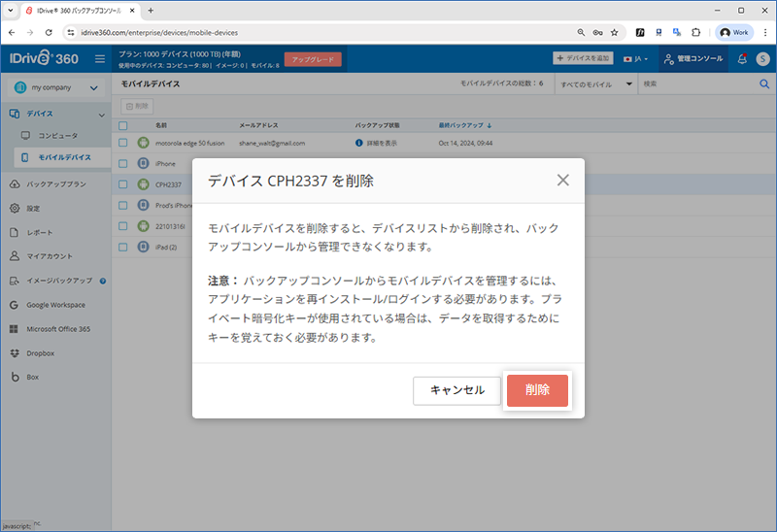Toggle the select-all checkbox in the table header
This screenshot has width=777, height=532.
[x=122, y=125]
